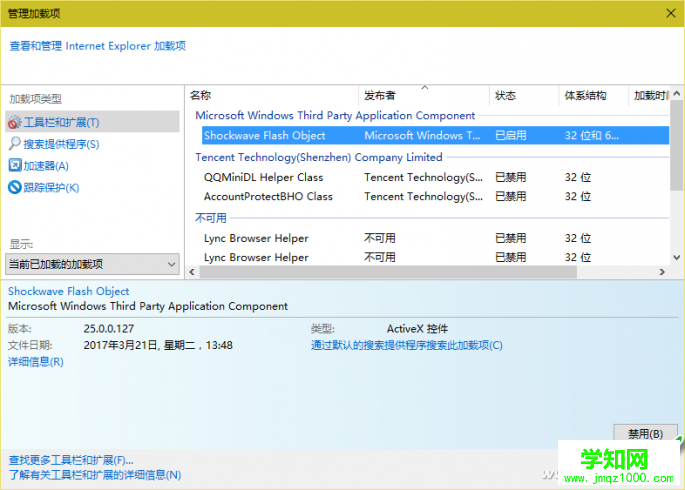Select 搜索提供程序(S) add-on type
The width and height of the screenshot is (685, 490).
[x=61, y=144]
